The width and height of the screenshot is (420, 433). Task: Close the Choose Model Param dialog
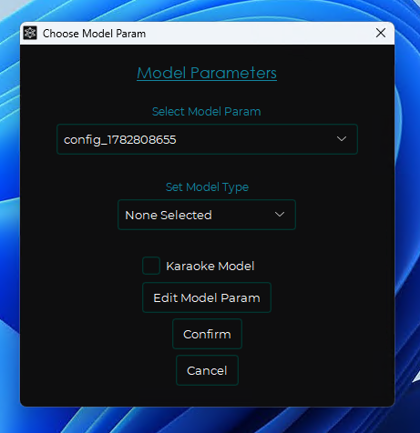[x=381, y=33]
